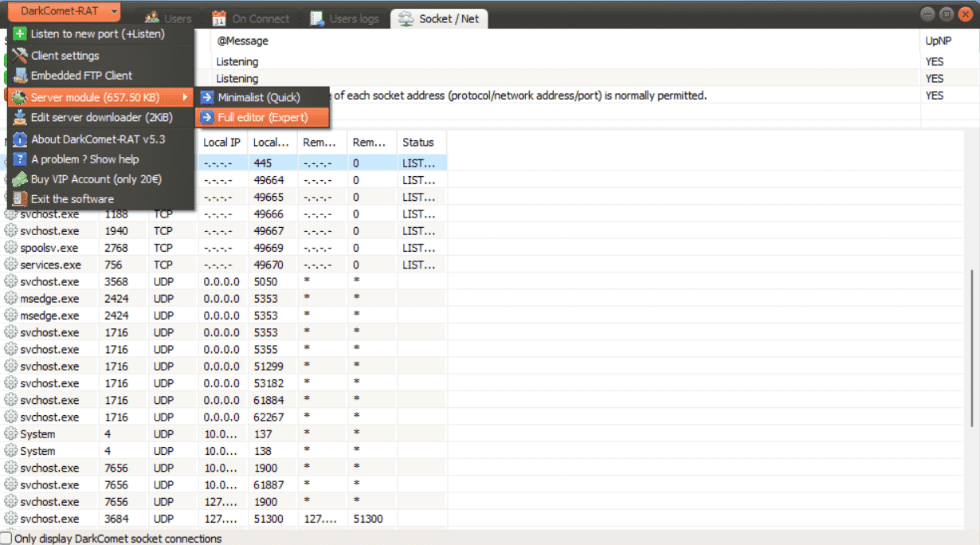Click the gear icon beside svchost.exe PID 1940

(x=11, y=231)
